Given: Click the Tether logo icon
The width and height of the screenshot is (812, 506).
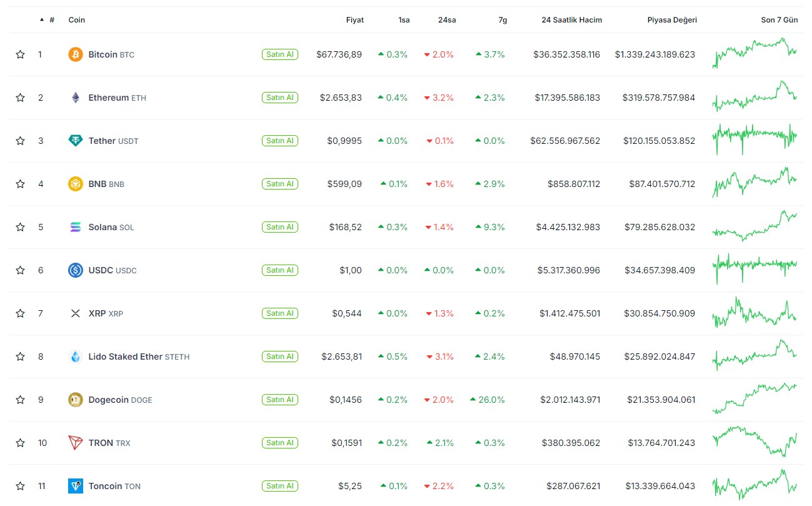Looking at the screenshot, I should (75, 141).
